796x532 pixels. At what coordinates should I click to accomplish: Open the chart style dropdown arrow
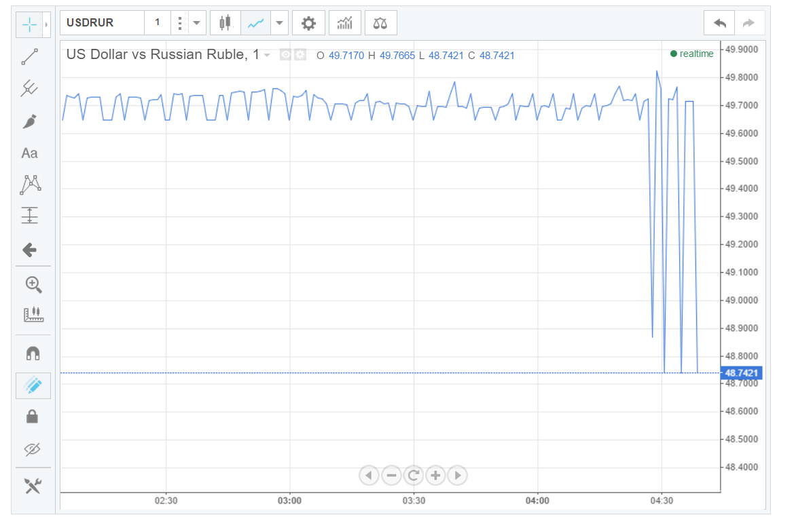point(279,23)
